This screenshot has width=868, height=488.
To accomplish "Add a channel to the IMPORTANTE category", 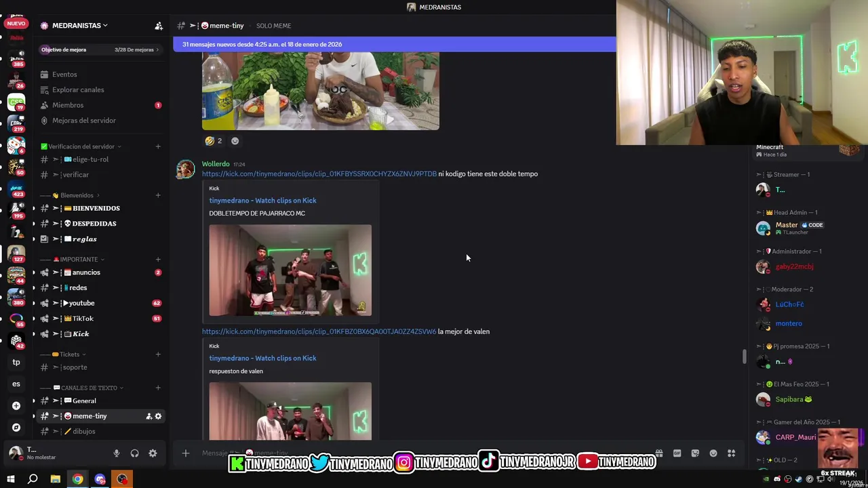I will (x=158, y=260).
